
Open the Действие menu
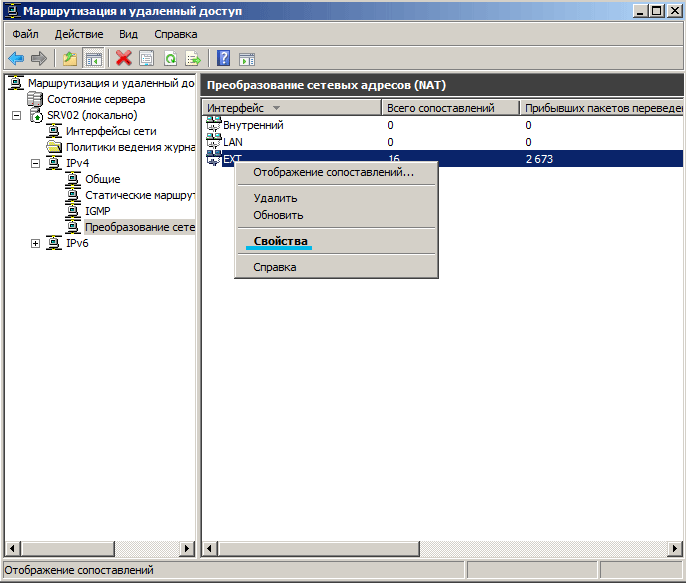[x=79, y=34]
